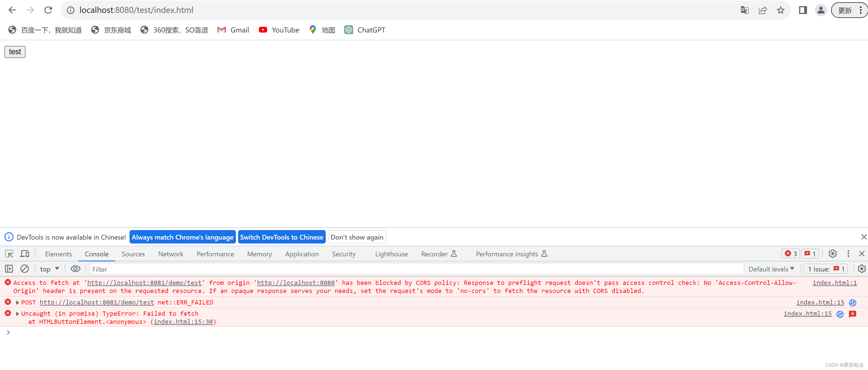Open index.html:1 source link
Image resolution: width=868 pixels, height=370 pixels.
[835, 283]
